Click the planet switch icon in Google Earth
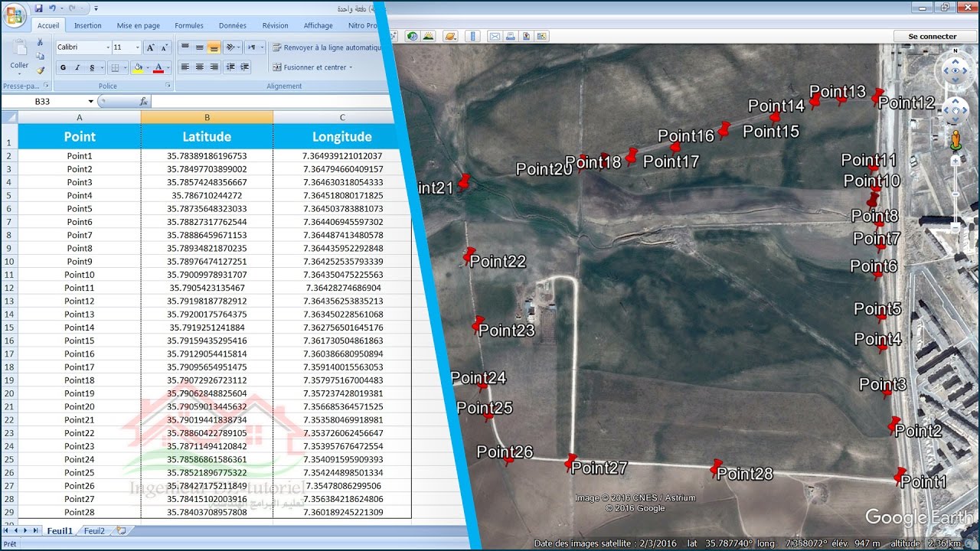This screenshot has height=551, width=980. point(451,36)
